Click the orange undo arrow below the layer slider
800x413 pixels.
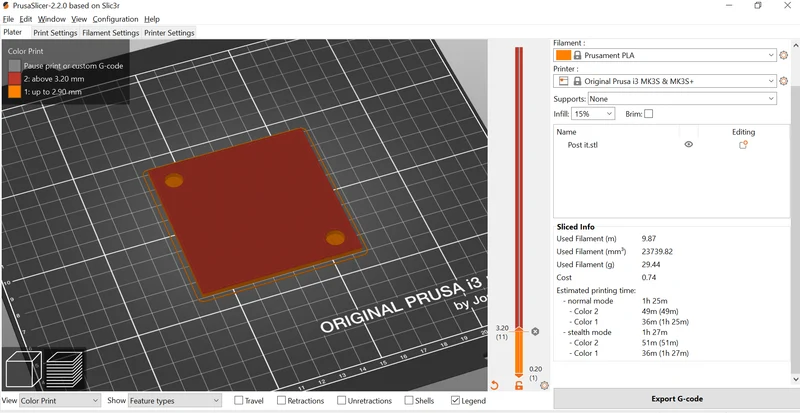click(x=494, y=385)
